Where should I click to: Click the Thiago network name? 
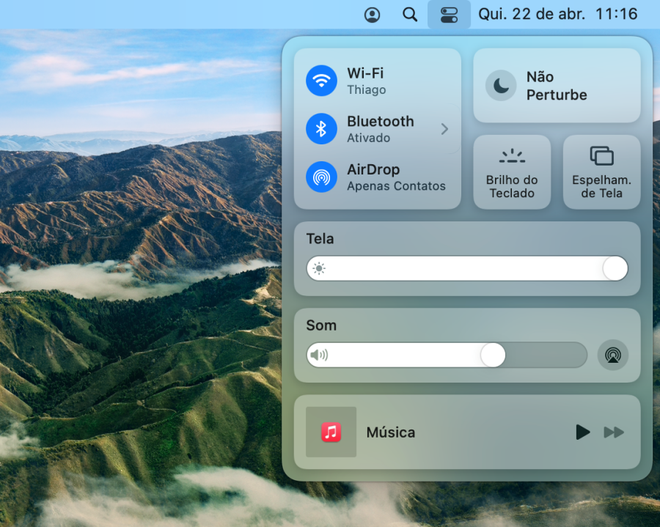click(x=366, y=90)
